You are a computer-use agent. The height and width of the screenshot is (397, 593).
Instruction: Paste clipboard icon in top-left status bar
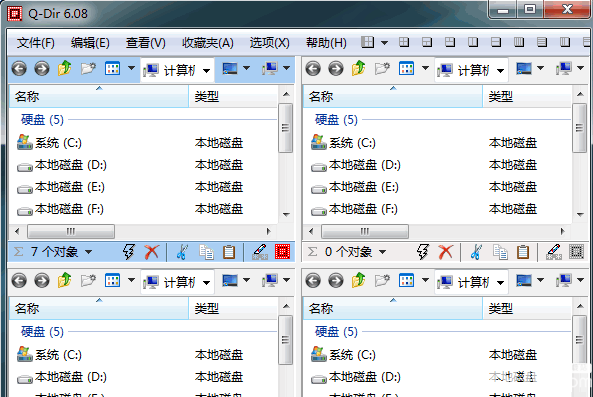click(229, 252)
